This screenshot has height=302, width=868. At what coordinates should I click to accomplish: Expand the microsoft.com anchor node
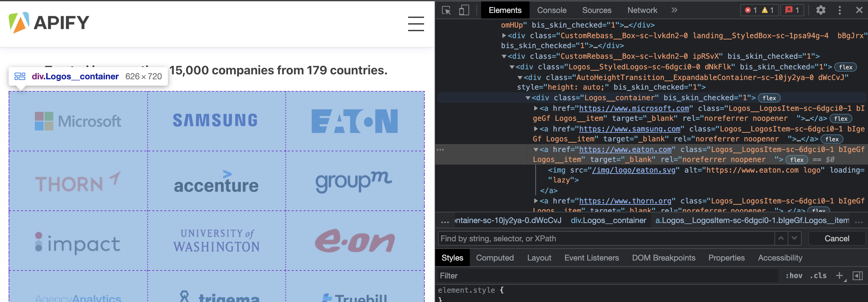[536, 108]
